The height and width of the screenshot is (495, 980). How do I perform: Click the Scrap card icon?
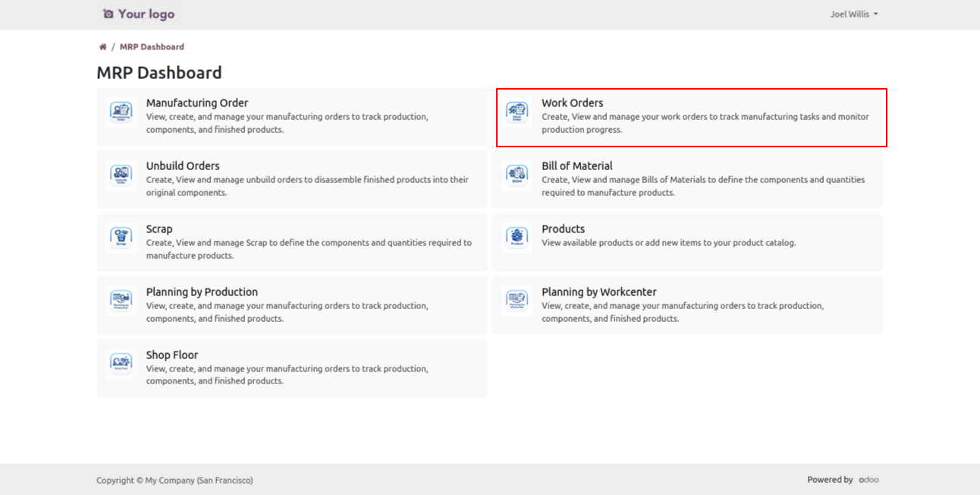121,238
